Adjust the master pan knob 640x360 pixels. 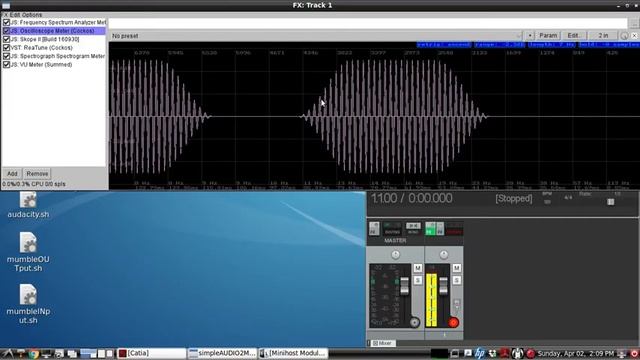click(x=395, y=255)
